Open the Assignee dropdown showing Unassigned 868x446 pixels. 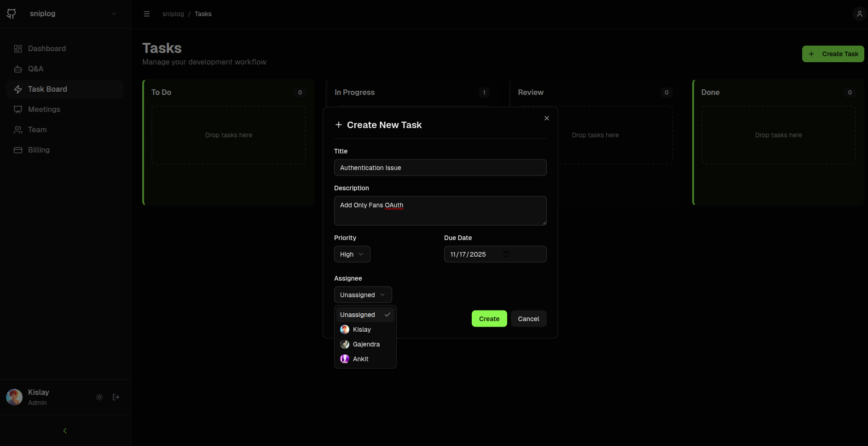click(363, 294)
